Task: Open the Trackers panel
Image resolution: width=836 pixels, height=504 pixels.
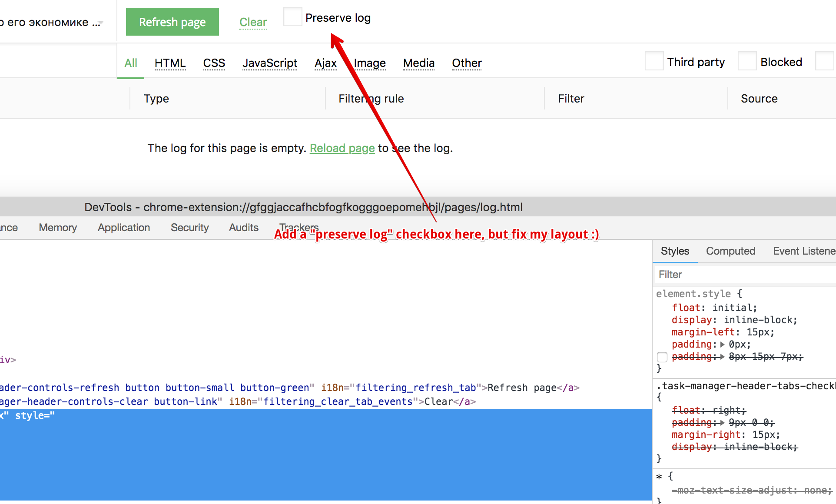Action: point(299,227)
